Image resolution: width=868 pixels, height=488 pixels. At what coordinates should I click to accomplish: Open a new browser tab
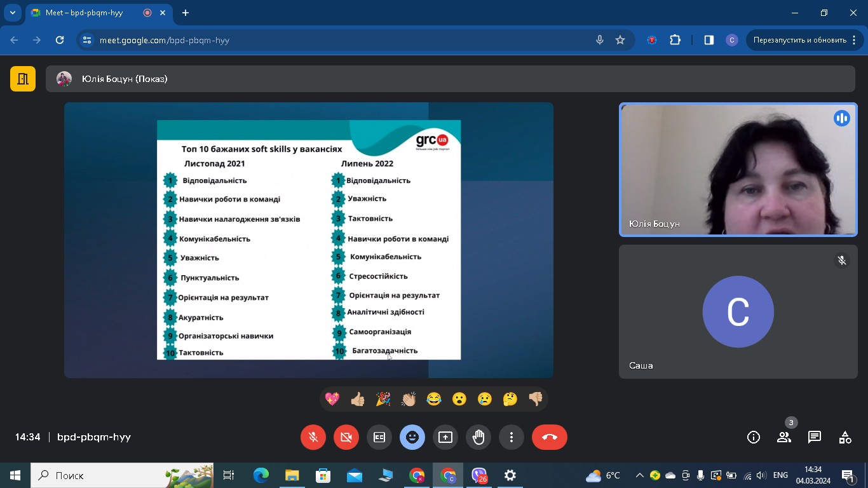point(186,13)
